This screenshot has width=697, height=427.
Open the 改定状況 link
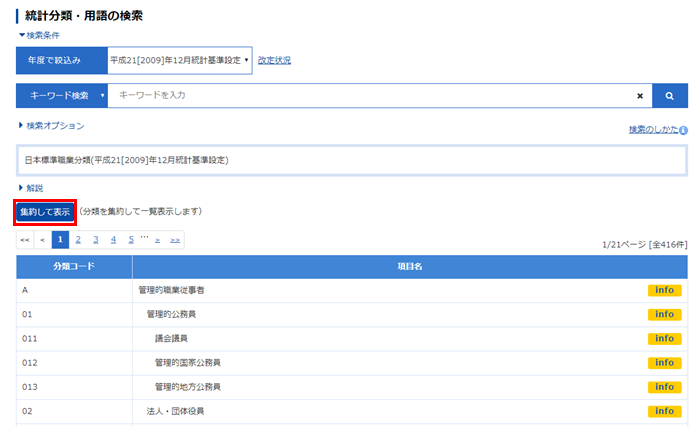(x=274, y=60)
